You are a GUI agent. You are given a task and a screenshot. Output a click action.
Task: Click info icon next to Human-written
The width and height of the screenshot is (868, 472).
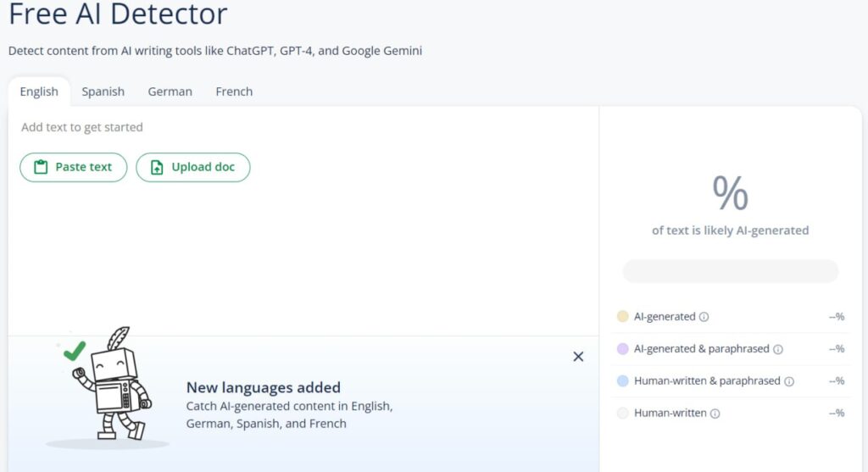[715, 414]
